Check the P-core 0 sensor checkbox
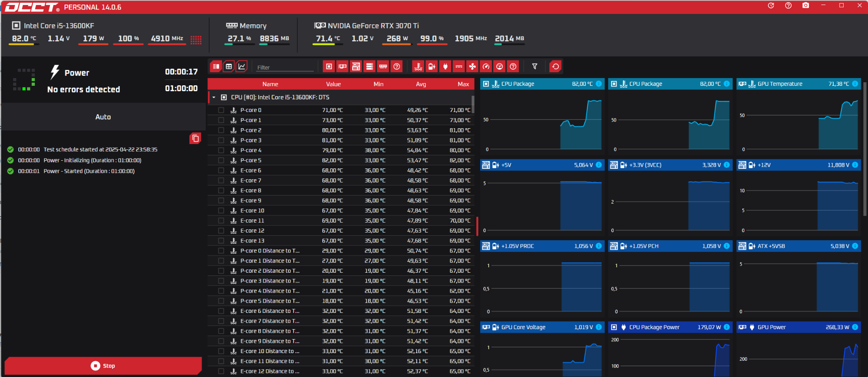Screen dimensions: 868x377 [221, 110]
